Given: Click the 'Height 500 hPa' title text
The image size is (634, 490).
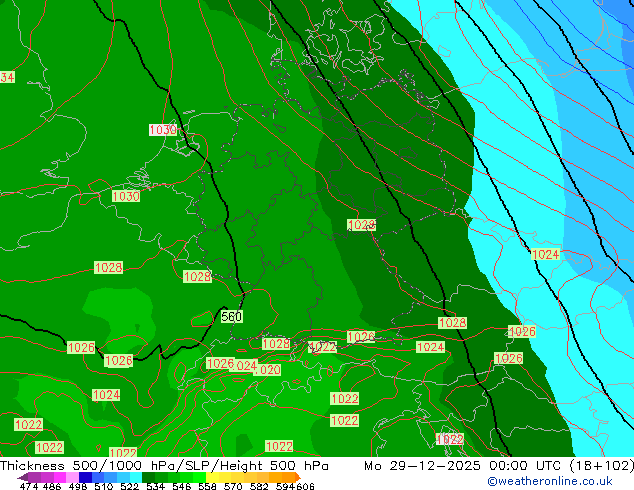Looking at the screenshot, I should [275, 466].
